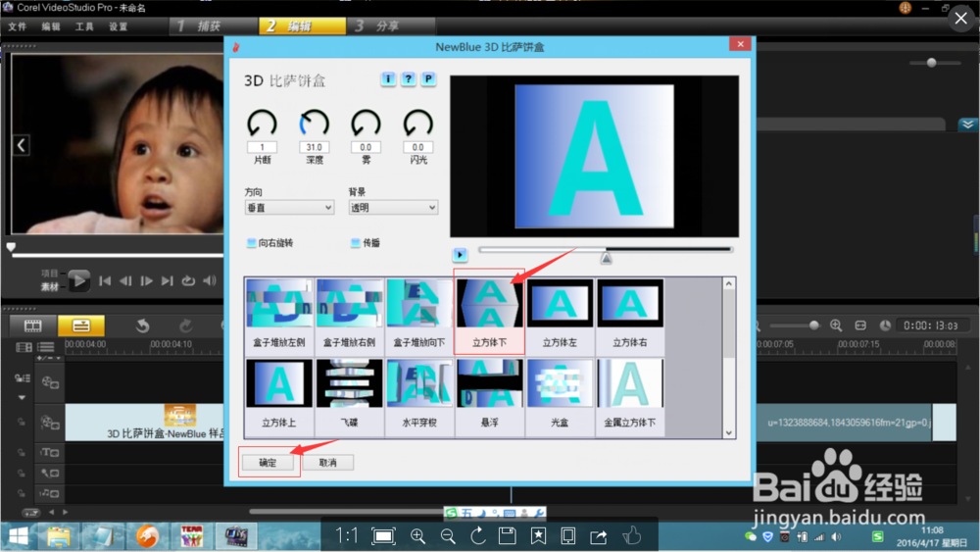
Task: Click image viewer rotate icon
Action: coord(477,535)
